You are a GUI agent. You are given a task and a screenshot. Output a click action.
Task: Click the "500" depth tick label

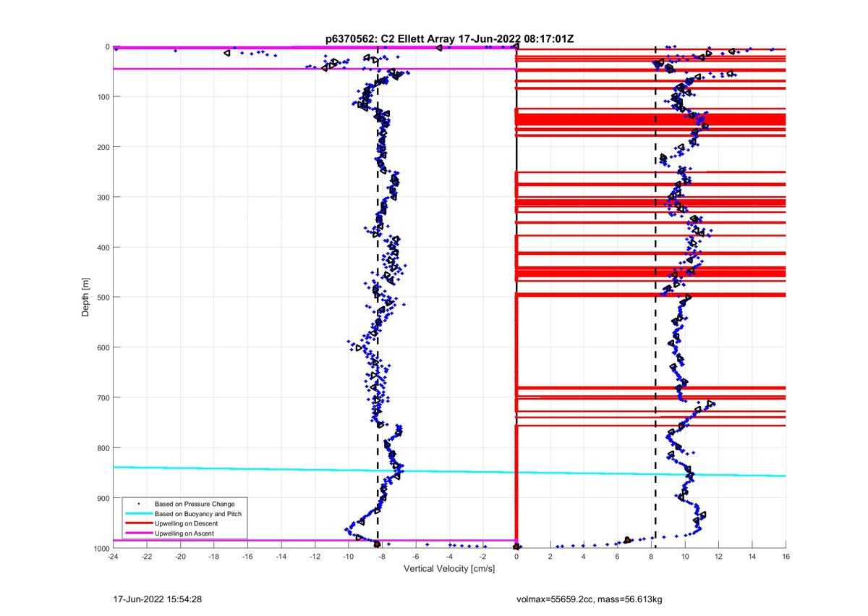coord(103,298)
